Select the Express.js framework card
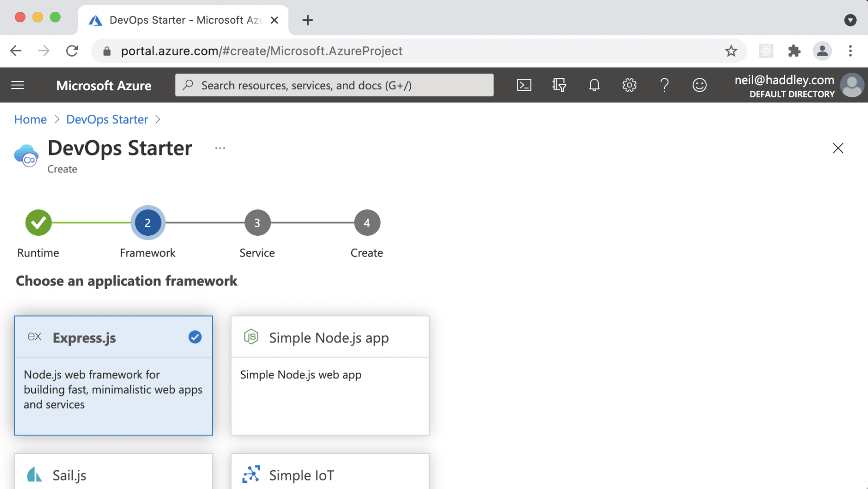The image size is (868, 489). (x=113, y=375)
